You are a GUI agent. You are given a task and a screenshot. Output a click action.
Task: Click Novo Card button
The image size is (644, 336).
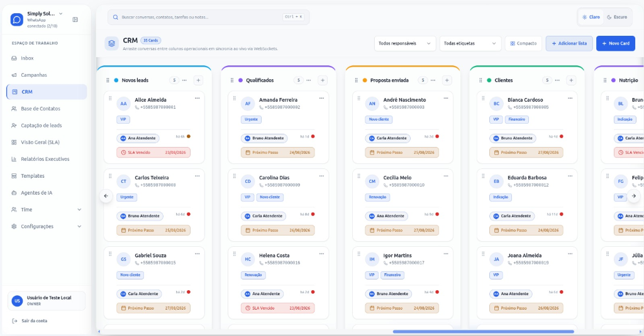pyautogui.click(x=615, y=43)
